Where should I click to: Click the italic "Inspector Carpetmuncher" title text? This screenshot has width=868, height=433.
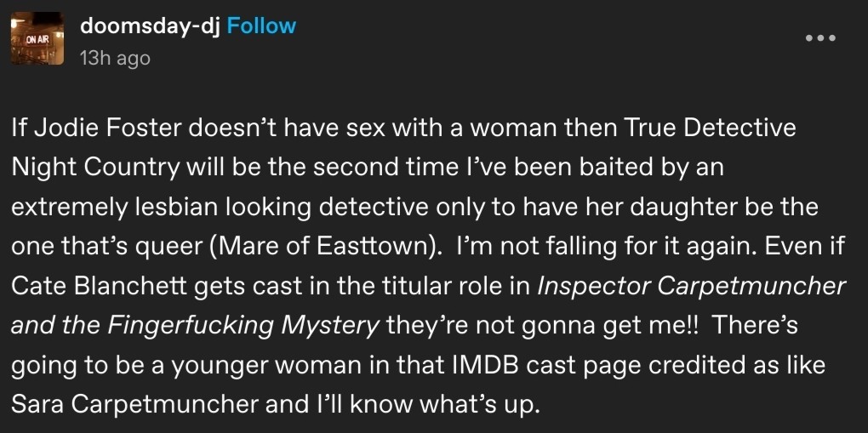[693, 286]
